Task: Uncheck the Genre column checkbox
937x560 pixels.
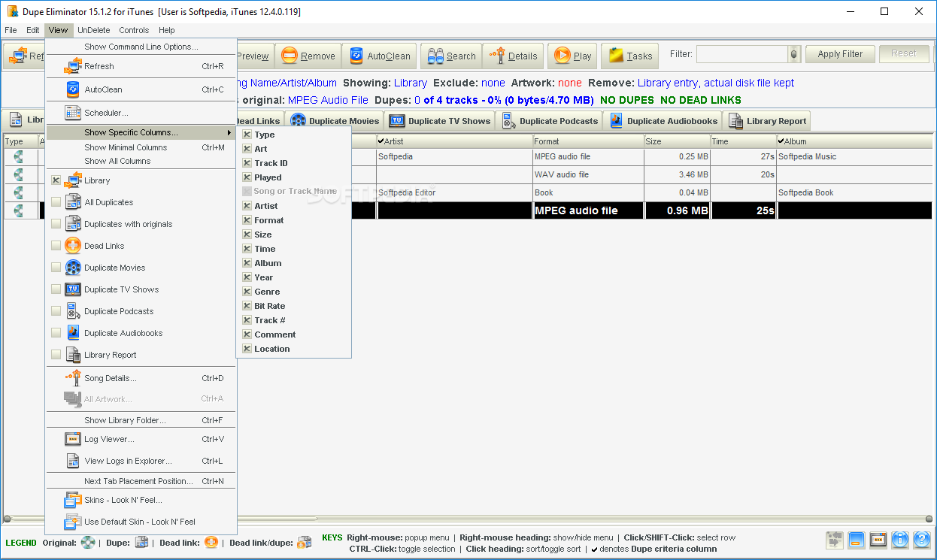Action: point(247,292)
